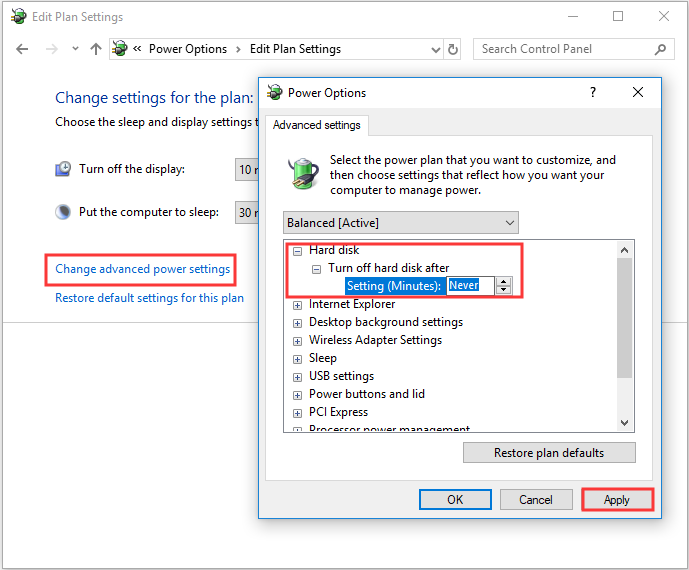Image resolution: width=689 pixels, height=570 pixels.
Task: Click the display monitor icon beside Turn off the display
Action: (x=63, y=169)
